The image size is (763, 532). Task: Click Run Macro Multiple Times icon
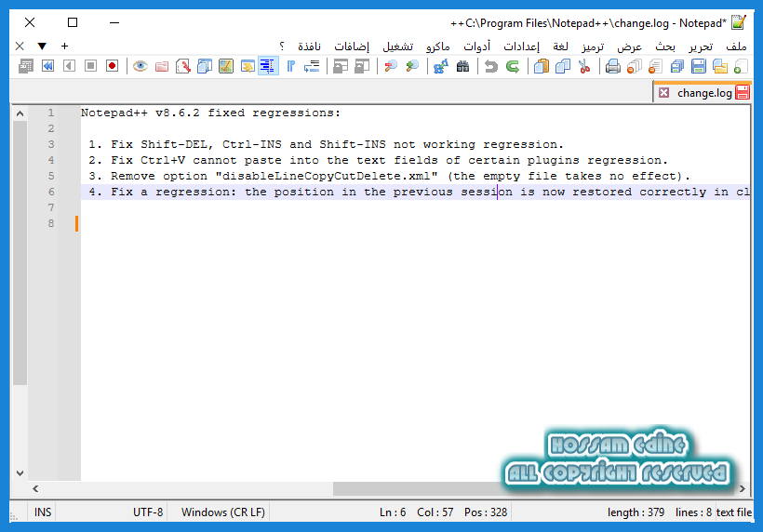coord(47,66)
